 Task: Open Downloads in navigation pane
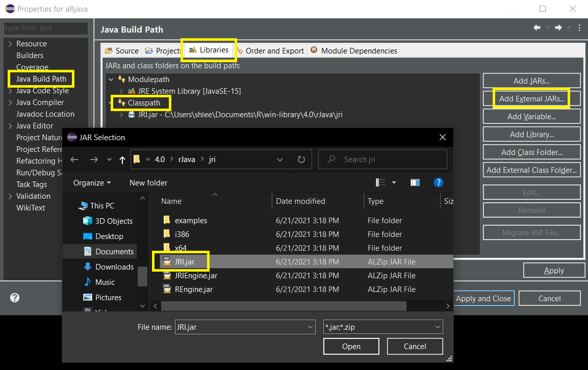point(109,267)
